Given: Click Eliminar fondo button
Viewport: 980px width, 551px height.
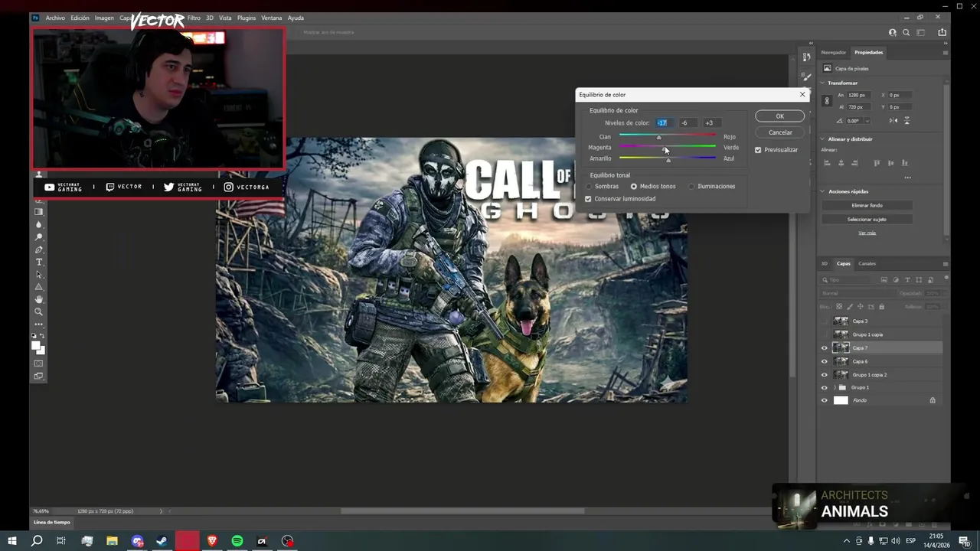Looking at the screenshot, I should click(867, 205).
